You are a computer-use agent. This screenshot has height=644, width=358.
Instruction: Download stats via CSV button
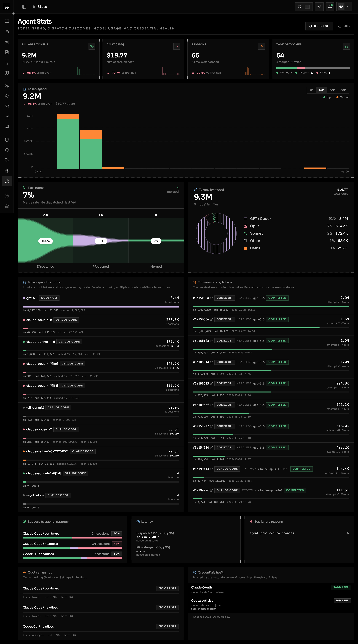(x=344, y=26)
